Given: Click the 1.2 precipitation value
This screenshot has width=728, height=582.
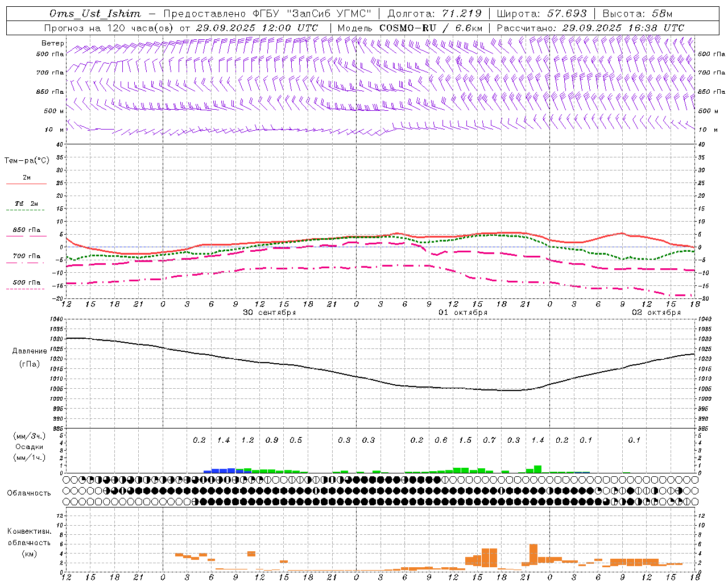Looking at the screenshot, I should tap(247, 440).
